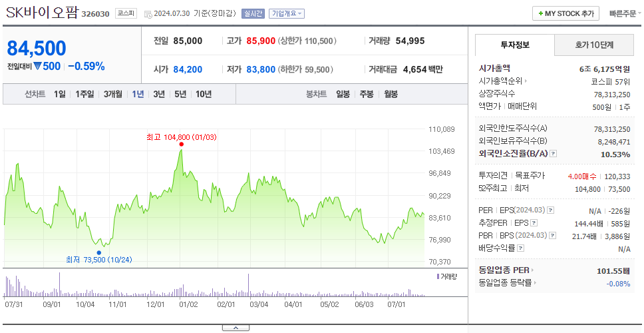This screenshot has height=333, width=644.
Task: Open the 빠른주문 dropdown
Action: 625,13
